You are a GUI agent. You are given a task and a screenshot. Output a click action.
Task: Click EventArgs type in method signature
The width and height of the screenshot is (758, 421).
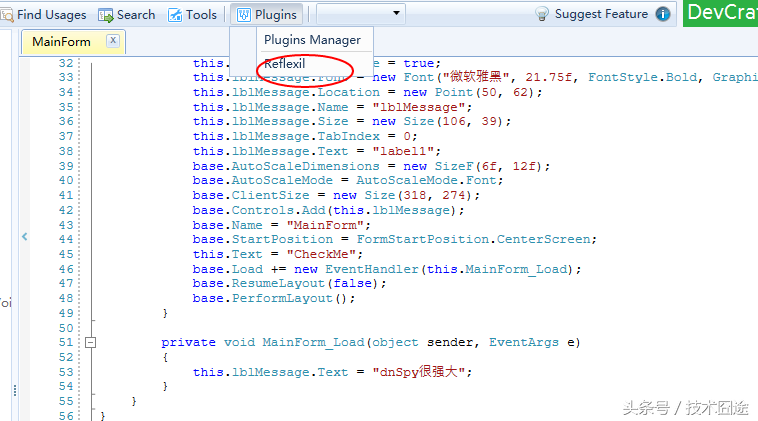524,343
